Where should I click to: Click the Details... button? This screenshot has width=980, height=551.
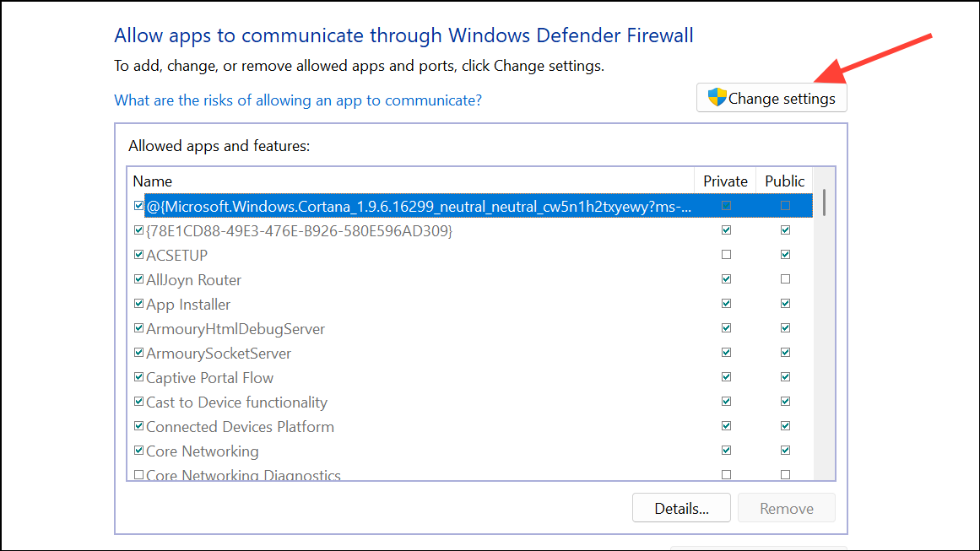pos(681,507)
